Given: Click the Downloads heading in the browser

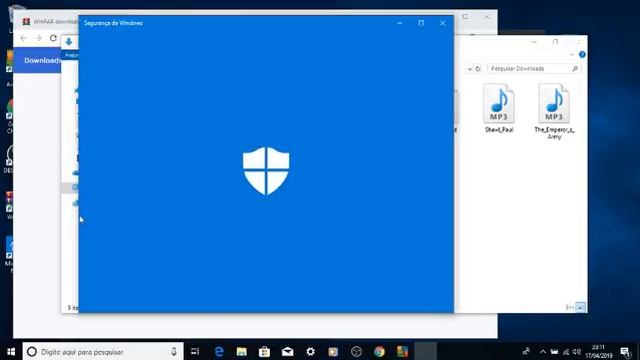Looking at the screenshot, I should click(x=42, y=60).
